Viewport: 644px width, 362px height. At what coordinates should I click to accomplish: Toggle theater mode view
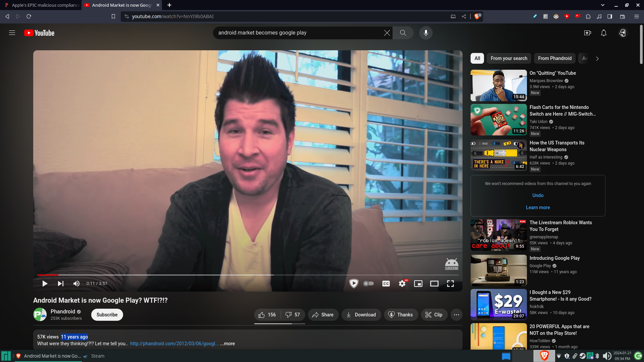[434, 284]
